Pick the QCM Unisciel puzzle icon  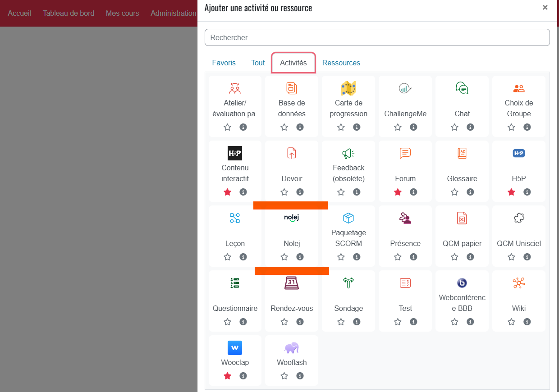click(x=519, y=218)
